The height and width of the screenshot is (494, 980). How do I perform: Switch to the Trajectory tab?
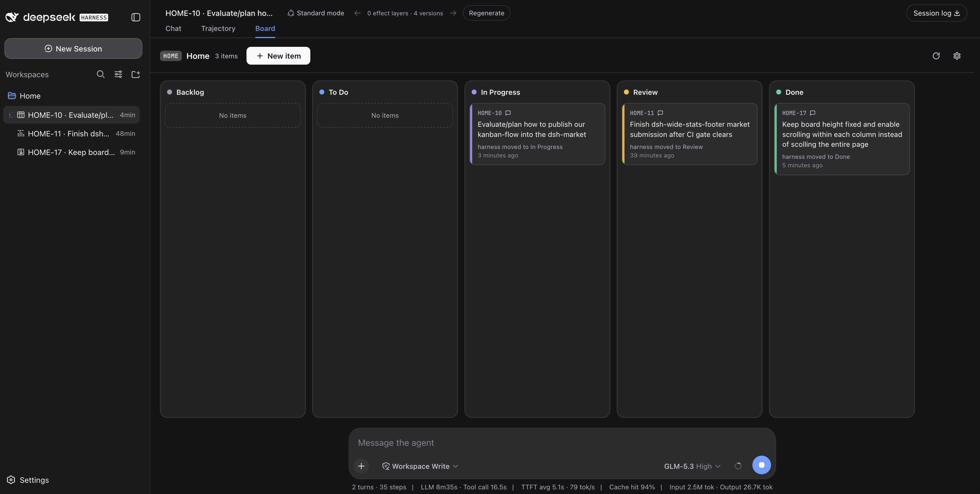[218, 28]
